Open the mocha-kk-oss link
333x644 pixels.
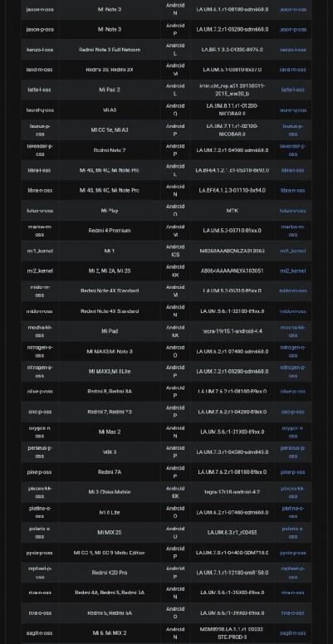tap(292, 331)
